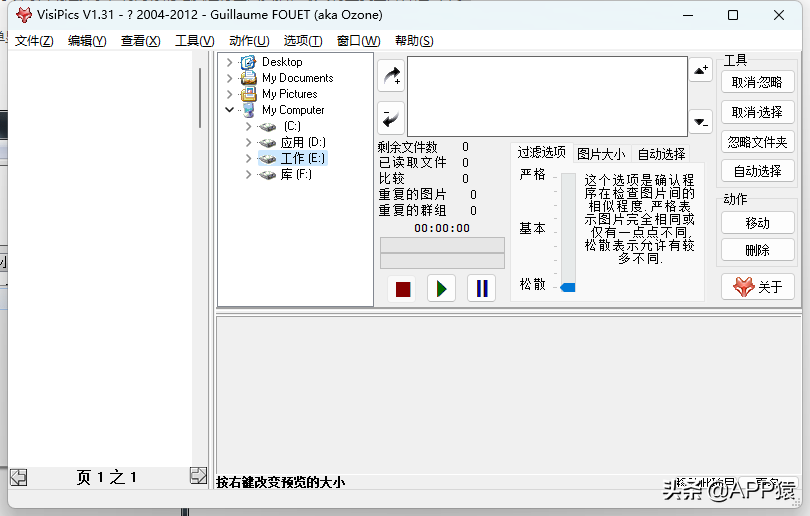Expand the Desktop tree node
The image size is (810, 516).
pyautogui.click(x=230, y=62)
